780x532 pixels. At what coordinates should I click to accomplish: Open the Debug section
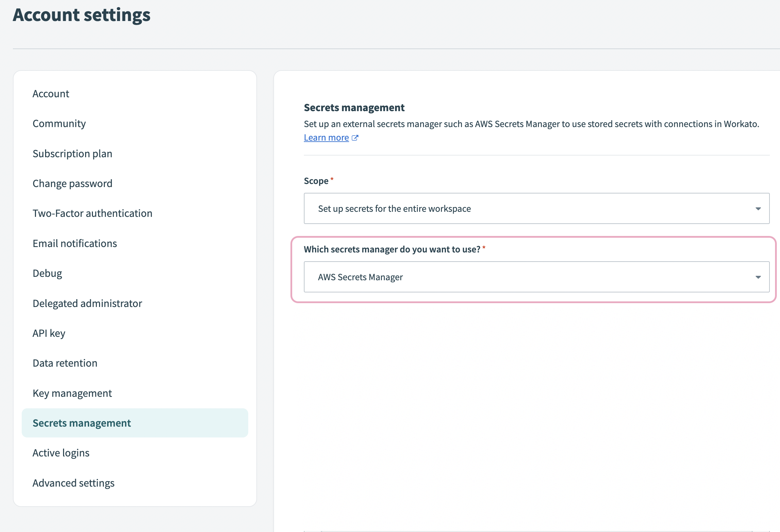click(47, 273)
